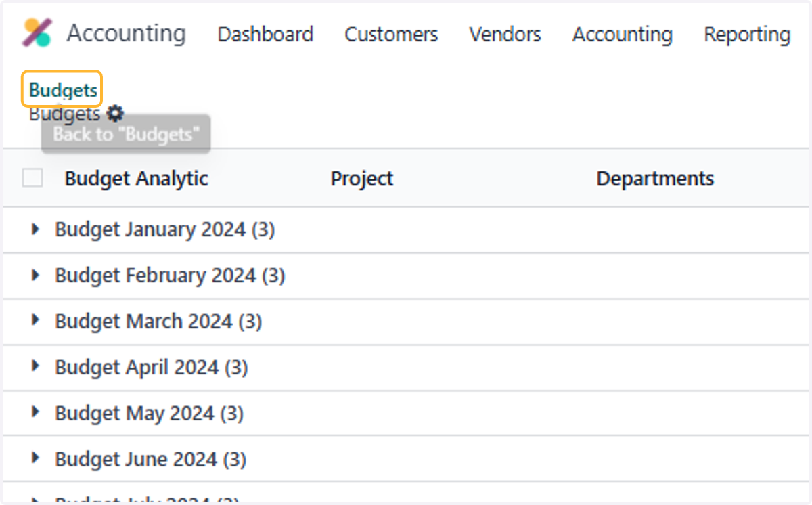Open the Dashboard menu
This screenshot has width=812, height=505.
pos(265,34)
